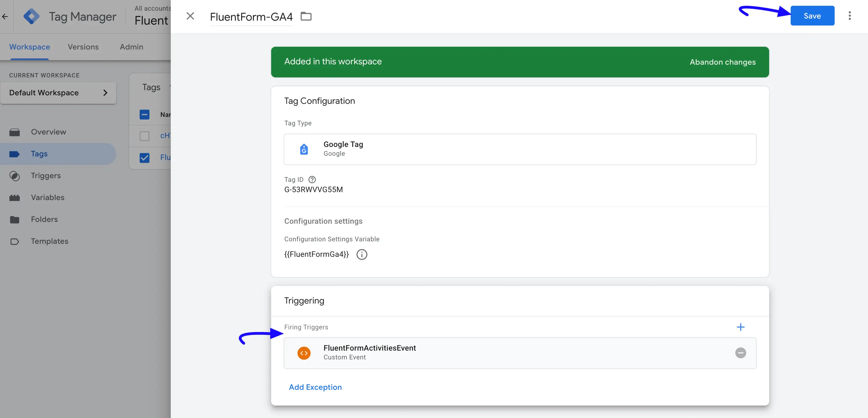Image resolution: width=868 pixels, height=418 pixels.
Task: Add a firing trigger with plus icon
Action: [740, 327]
